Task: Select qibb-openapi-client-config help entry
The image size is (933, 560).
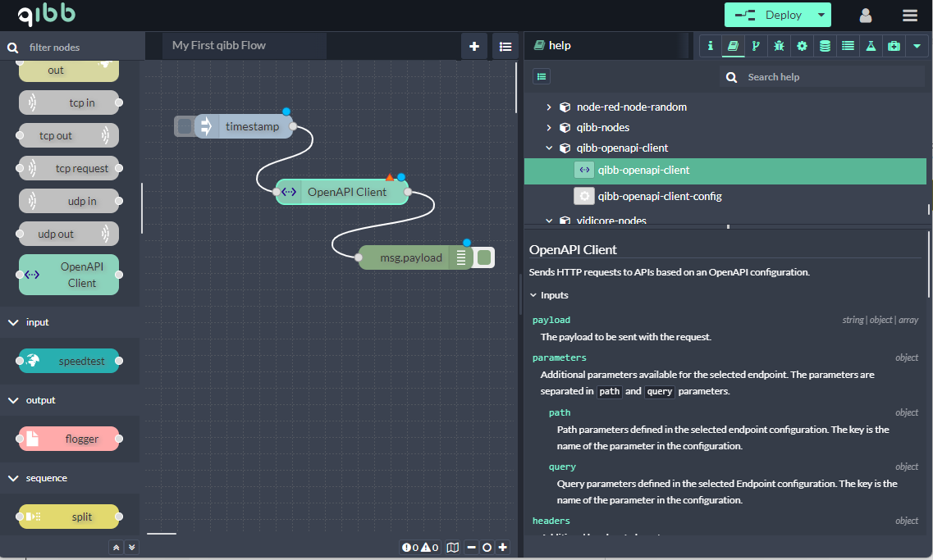Action: [x=725, y=196]
